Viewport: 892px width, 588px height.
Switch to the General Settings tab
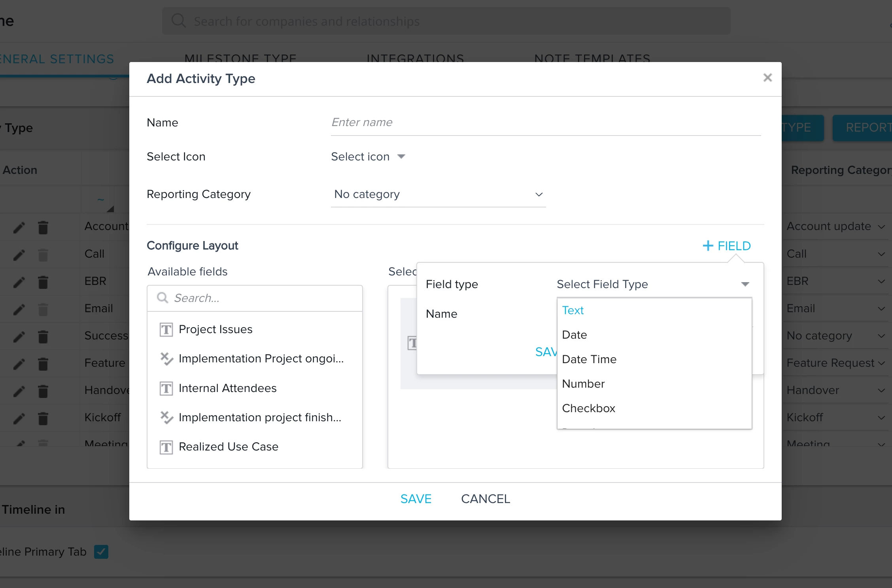[x=57, y=59]
